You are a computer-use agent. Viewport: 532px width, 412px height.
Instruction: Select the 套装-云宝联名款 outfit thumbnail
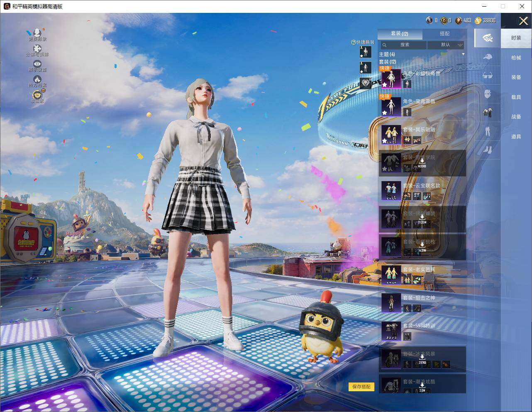(391, 191)
